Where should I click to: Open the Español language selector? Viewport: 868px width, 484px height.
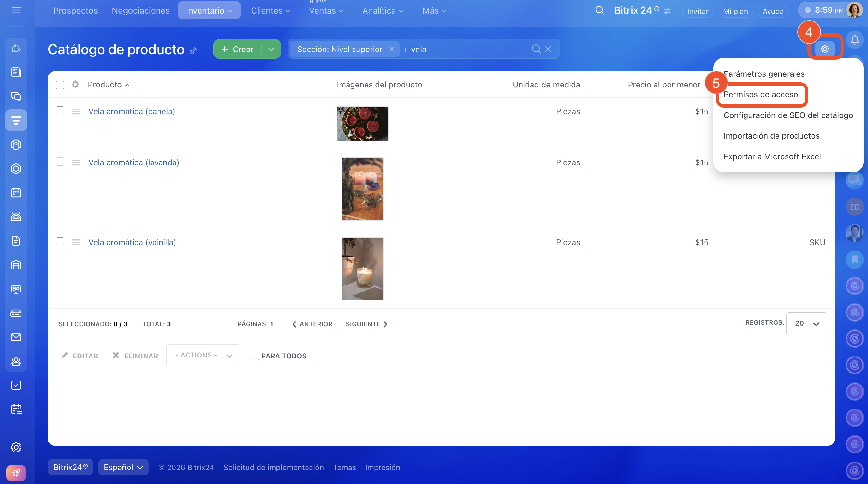[x=123, y=468]
